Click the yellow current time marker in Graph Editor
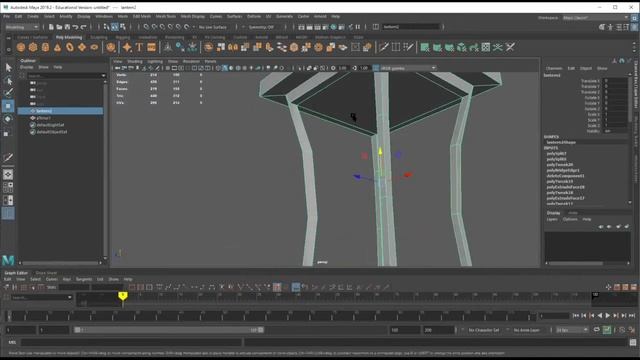This screenshot has height=360, width=640. (x=122, y=295)
